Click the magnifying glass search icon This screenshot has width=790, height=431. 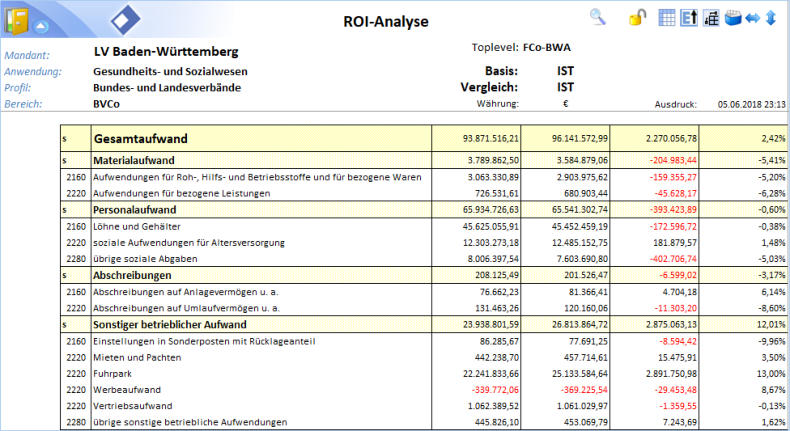(x=598, y=16)
